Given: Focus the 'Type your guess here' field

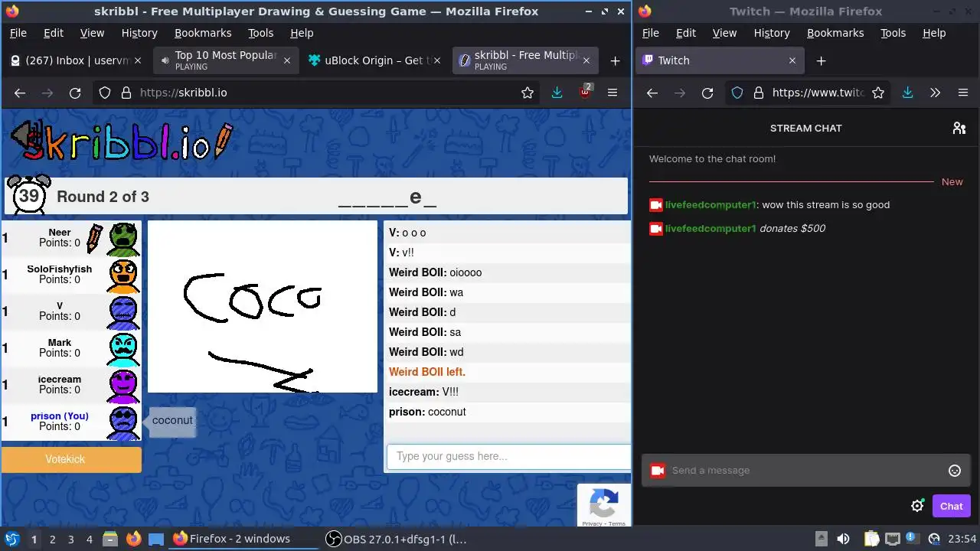Looking at the screenshot, I should pyautogui.click(x=508, y=456).
